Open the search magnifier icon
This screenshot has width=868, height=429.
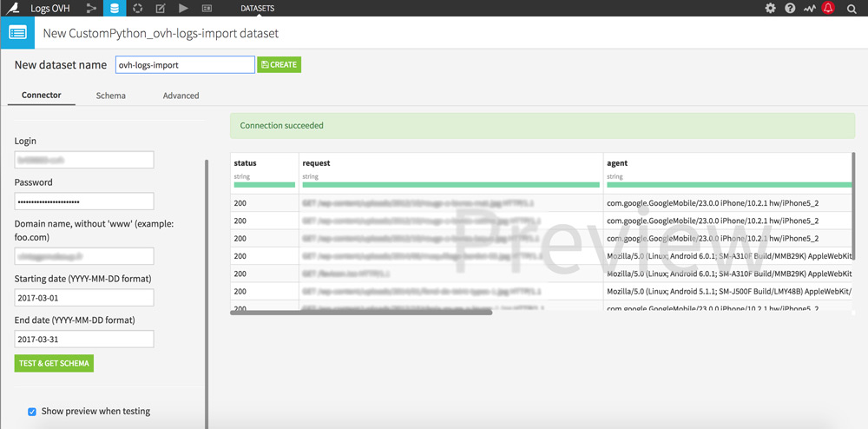click(852, 9)
